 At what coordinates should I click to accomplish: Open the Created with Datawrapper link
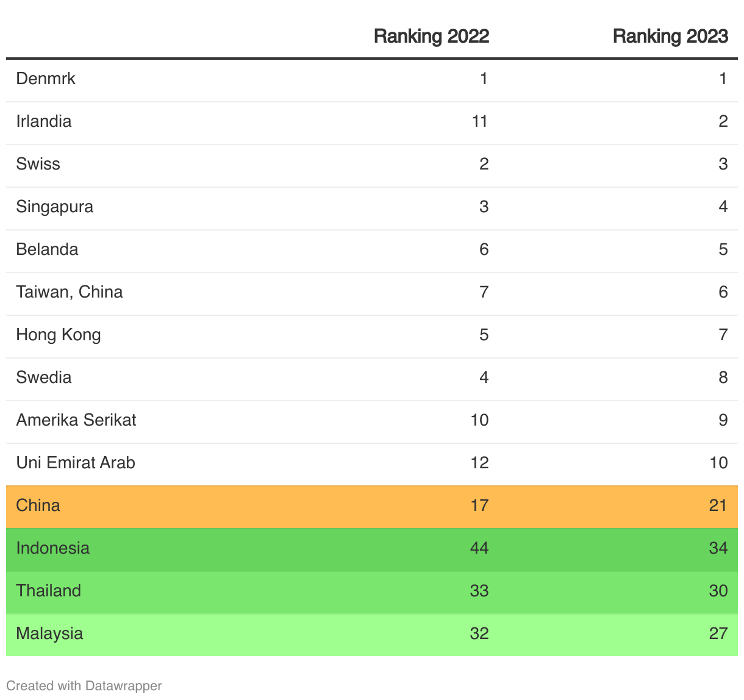tap(84, 686)
